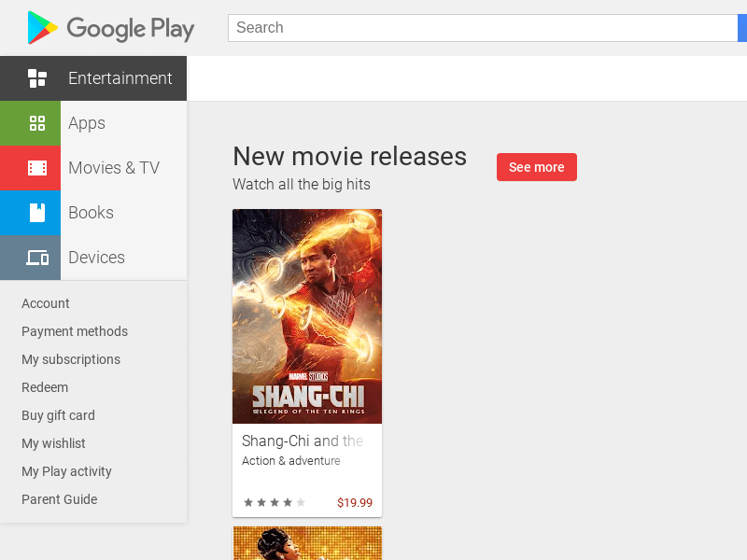The image size is (747, 560).
Task: View My Play activity
Action: (x=66, y=472)
